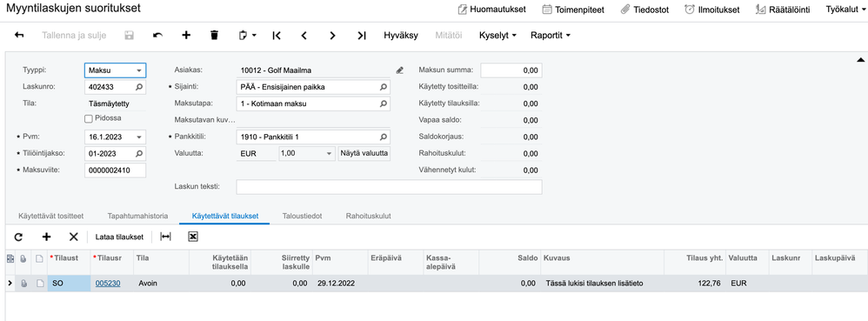Open the Tyyppi dropdown

[x=139, y=70]
